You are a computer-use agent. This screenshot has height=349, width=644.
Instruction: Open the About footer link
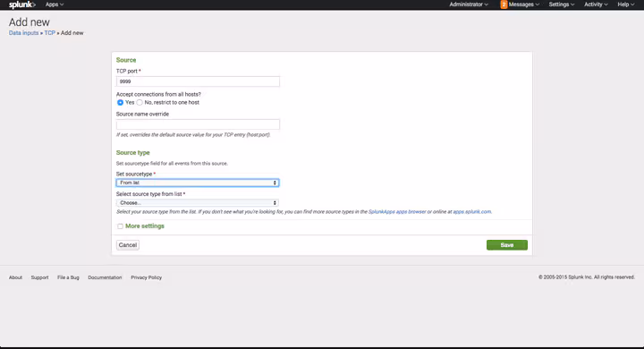[x=15, y=277]
